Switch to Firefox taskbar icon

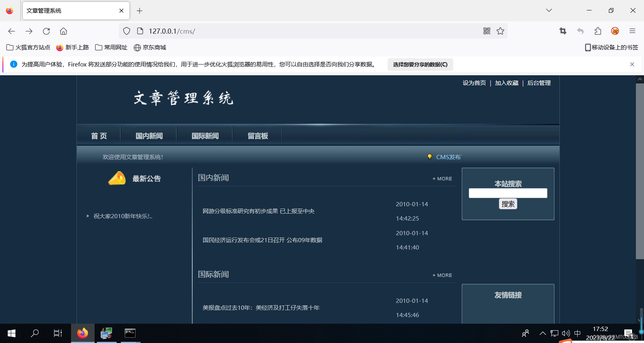click(x=83, y=333)
